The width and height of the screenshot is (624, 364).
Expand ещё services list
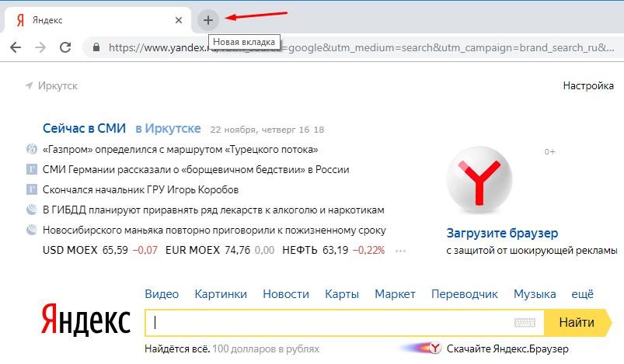pyautogui.click(x=582, y=294)
